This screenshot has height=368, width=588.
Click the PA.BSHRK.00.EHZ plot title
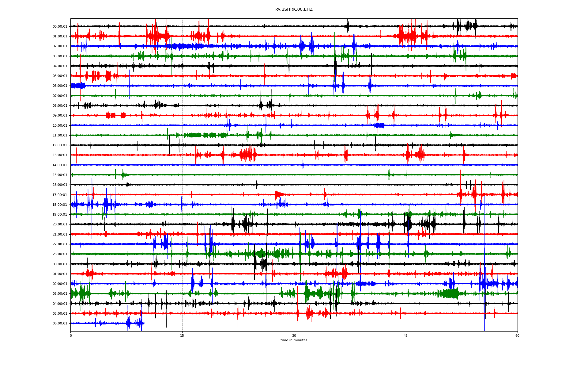[x=294, y=10]
